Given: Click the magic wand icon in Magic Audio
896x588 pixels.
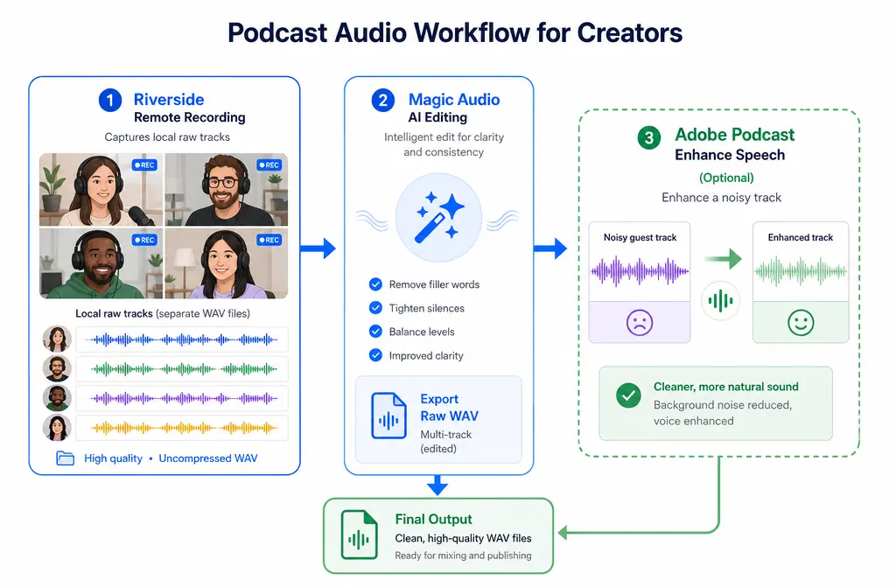Looking at the screenshot, I should 439,218.
